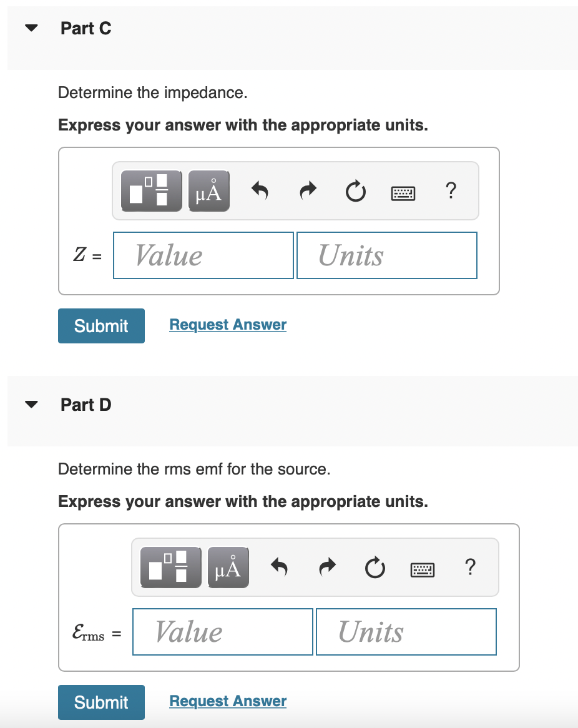578x728 pixels.
Task: Open symbols µÅ button in Part C
Action: point(209,191)
